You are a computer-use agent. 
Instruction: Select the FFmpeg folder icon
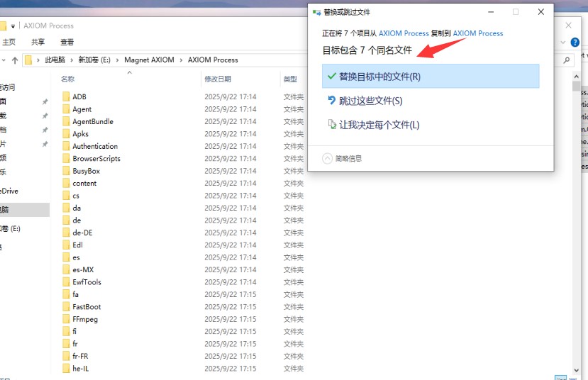pyautogui.click(x=66, y=319)
